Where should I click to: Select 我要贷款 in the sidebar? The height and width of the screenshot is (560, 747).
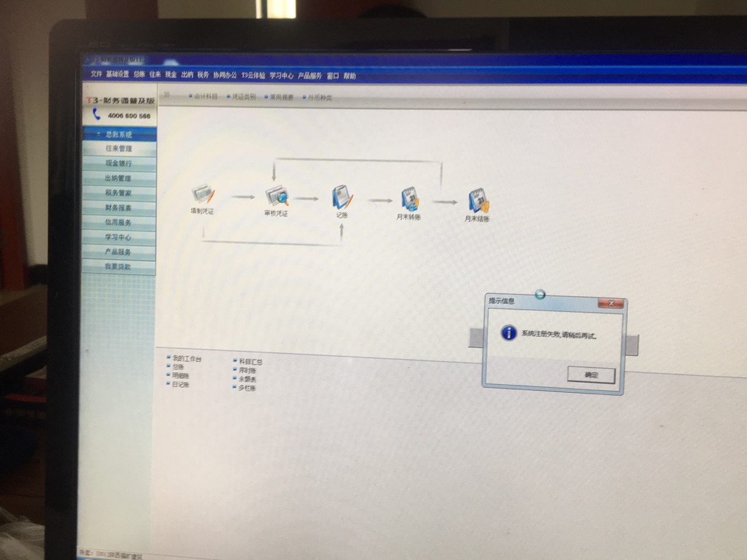pyautogui.click(x=119, y=267)
